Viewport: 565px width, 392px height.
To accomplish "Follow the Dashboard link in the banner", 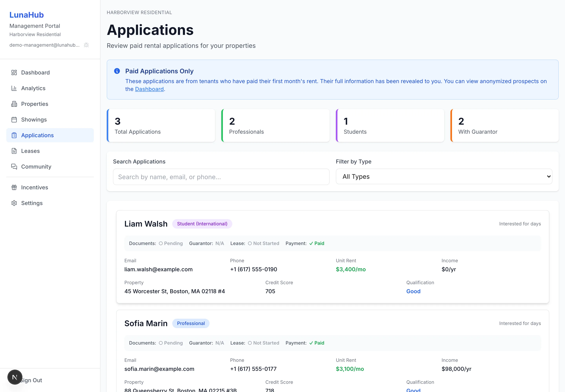I will pos(149,89).
